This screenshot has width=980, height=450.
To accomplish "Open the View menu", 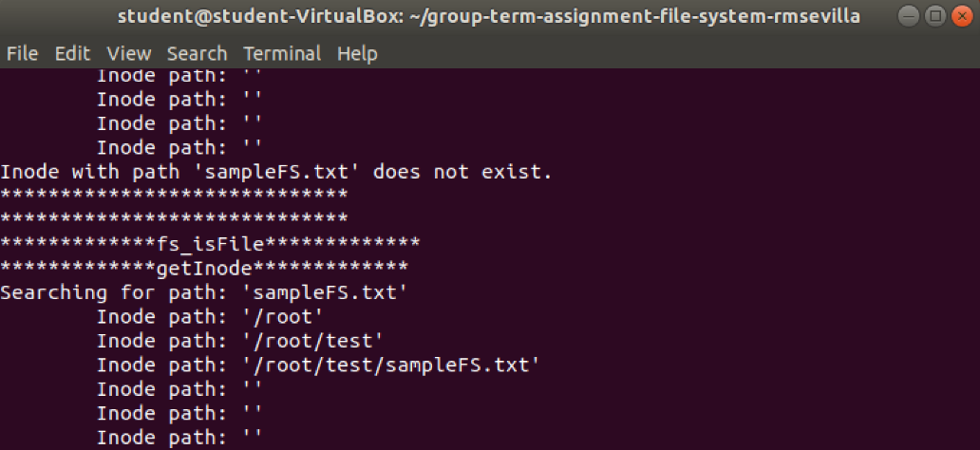I will [x=129, y=54].
